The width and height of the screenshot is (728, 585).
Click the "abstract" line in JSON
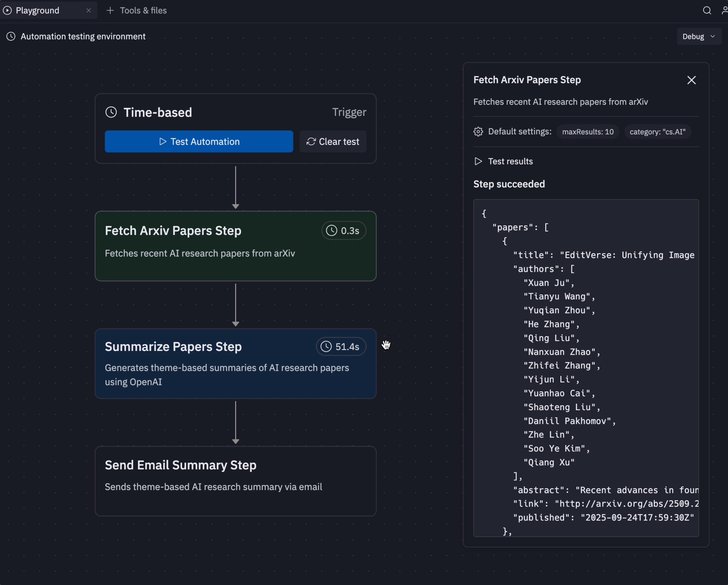(x=606, y=490)
